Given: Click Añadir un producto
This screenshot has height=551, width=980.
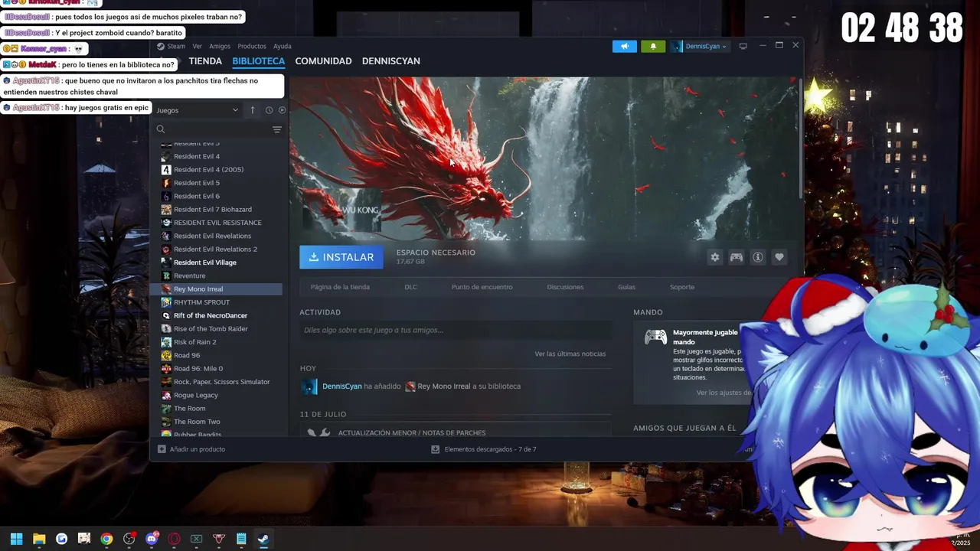Looking at the screenshot, I should pyautogui.click(x=198, y=449).
